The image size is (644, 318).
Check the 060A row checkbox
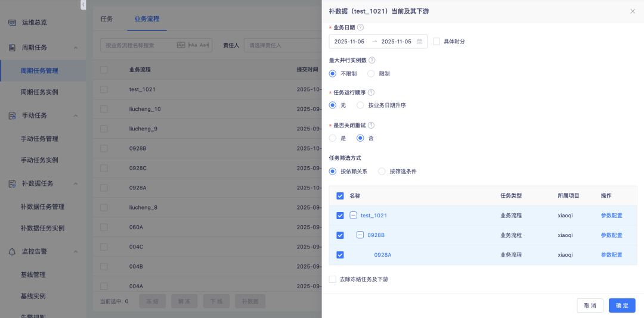tap(104, 227)
